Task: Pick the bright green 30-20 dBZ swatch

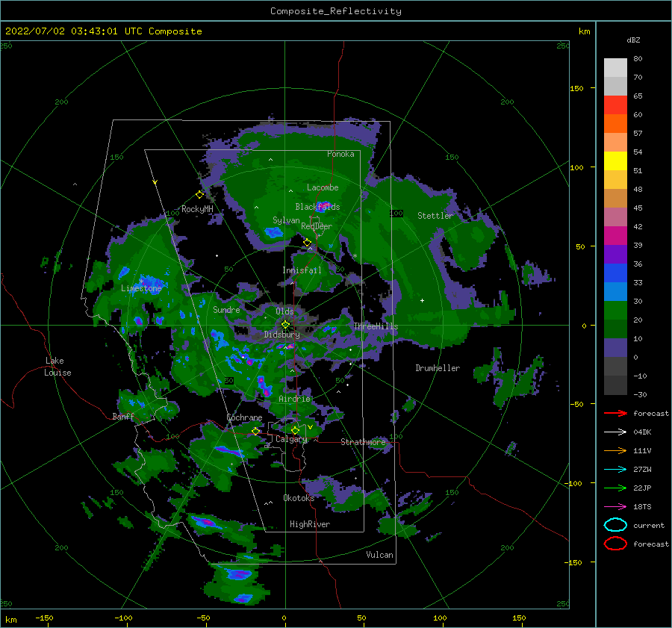Action: pyautogui.click(x=615, y=311)
